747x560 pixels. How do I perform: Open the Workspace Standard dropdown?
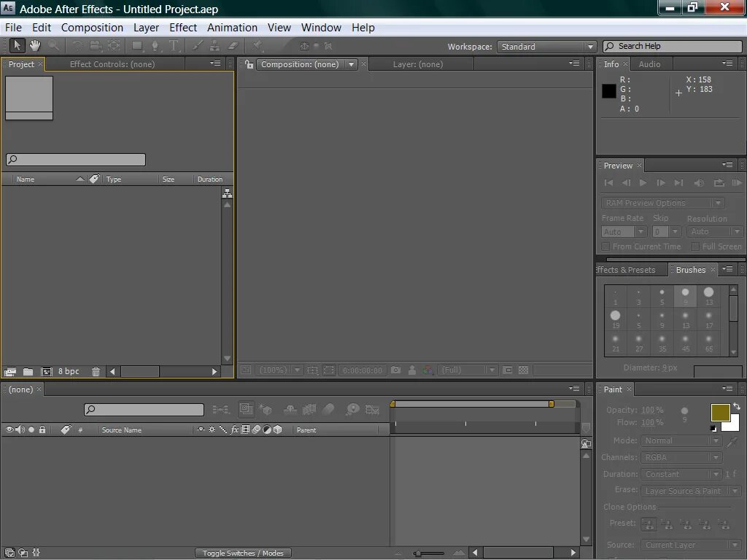(546, 47)
